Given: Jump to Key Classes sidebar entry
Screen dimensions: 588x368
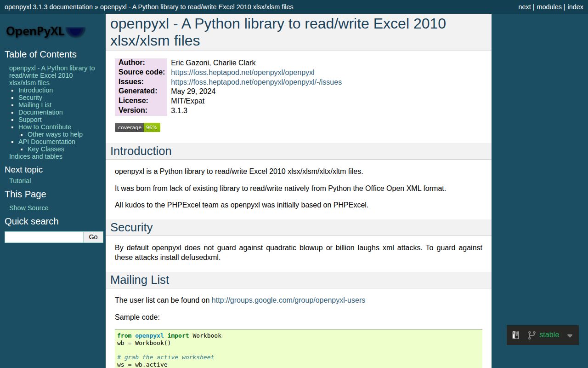Looking at the screenshot, I should [x=46, y=149].
